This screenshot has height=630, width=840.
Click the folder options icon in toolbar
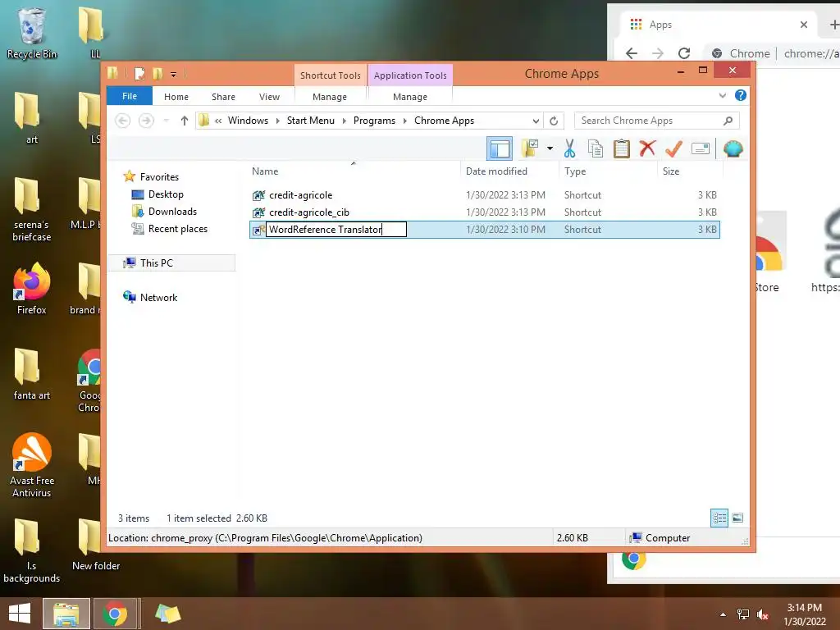tap(530, 149)
